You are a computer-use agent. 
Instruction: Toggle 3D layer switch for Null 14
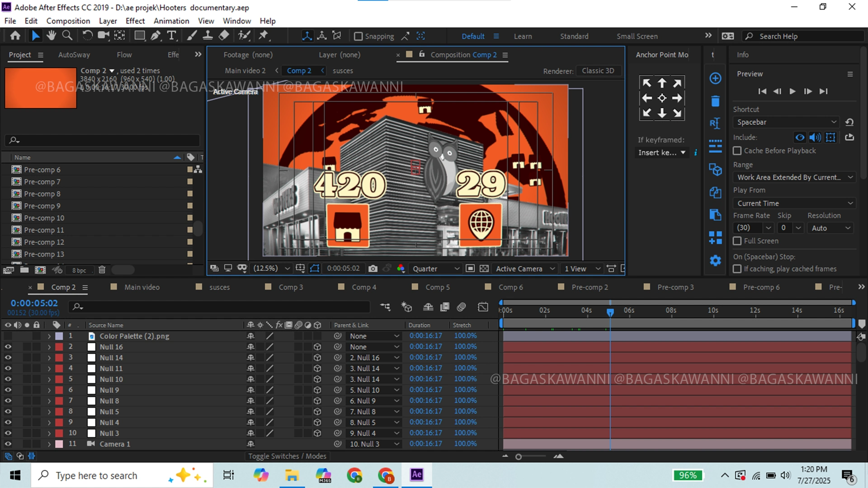(317, 357)
